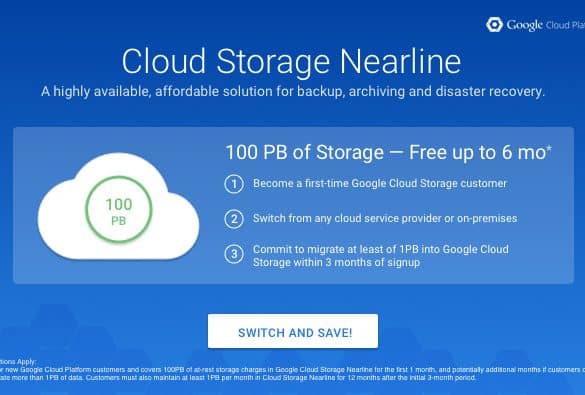Click the 'Cloud Pla' text beside Google
The image size is (585, 395).
coord(565,25)
